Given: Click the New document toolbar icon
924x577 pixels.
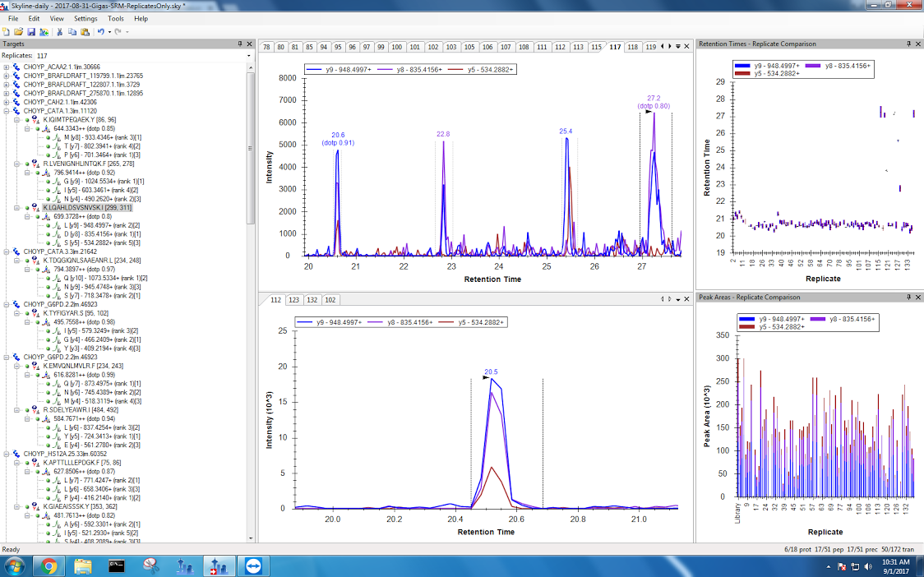Looking at the screenshot, I should (7, 31).
